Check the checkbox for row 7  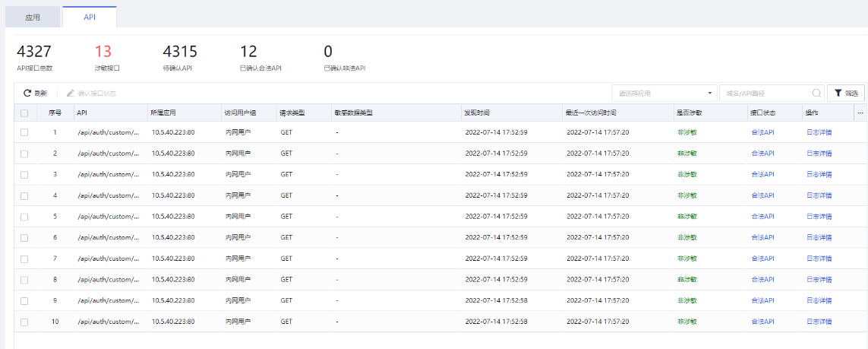click(x=24, y=259)
